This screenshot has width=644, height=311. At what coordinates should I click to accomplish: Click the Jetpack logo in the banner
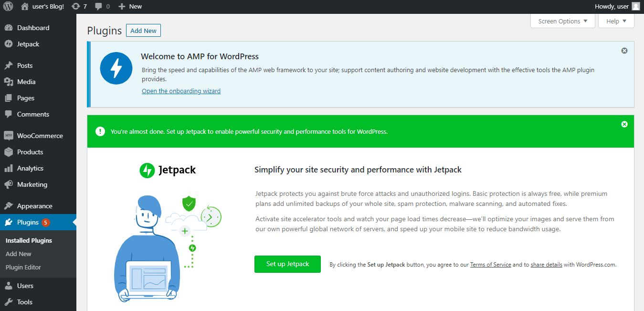click(x=168, y=170)
